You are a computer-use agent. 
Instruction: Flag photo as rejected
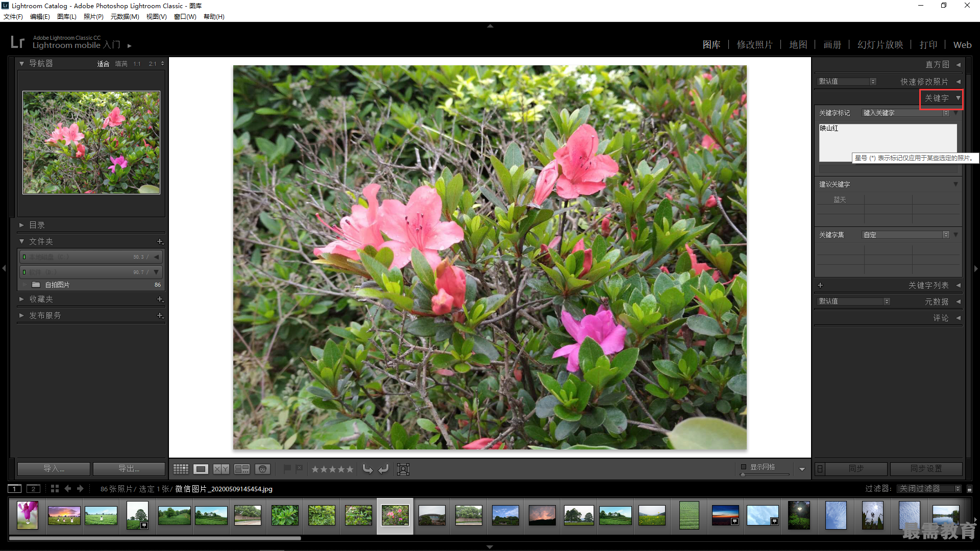point(299,468)
